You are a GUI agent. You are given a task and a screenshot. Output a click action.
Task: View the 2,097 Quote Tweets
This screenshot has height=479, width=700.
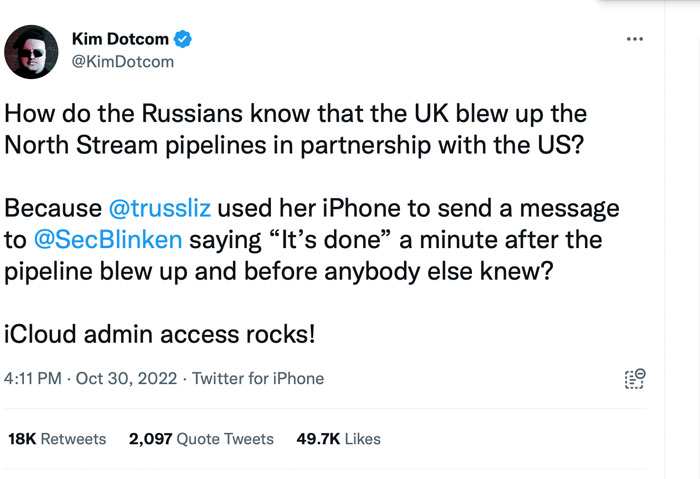pyautogui.click(x=201, y=438)
